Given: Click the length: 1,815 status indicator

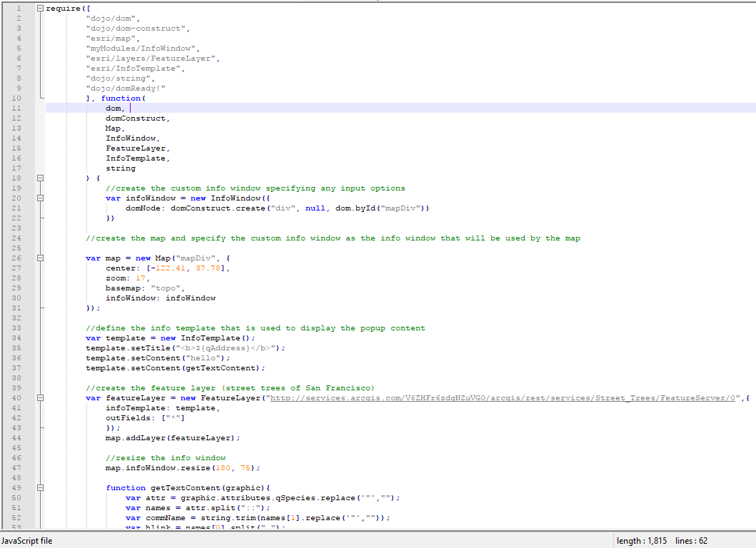Looking at the screenshot, I should click(639, 541).
